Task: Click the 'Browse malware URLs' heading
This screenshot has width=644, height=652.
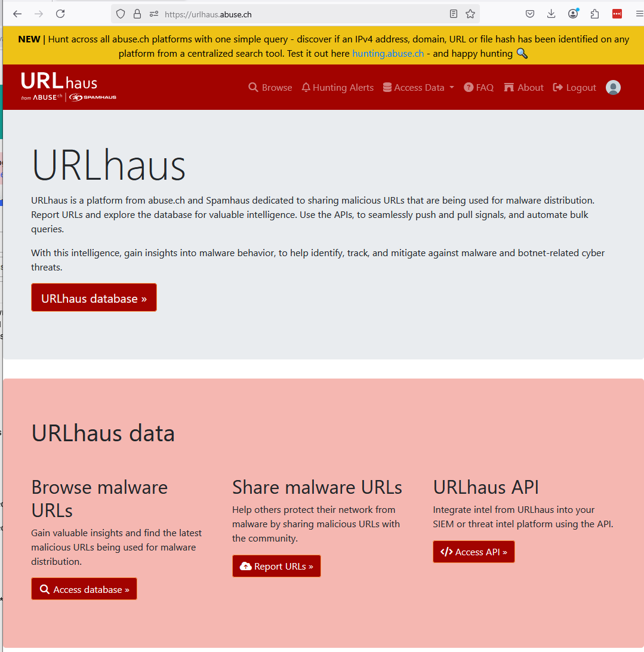Action: 99,499
